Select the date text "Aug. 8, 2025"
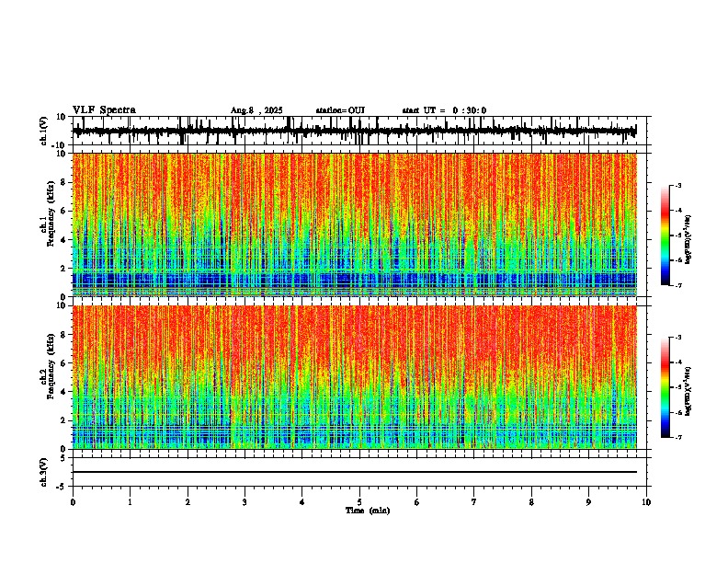This screenshot has height=563, width=728. tap(256, 110)
